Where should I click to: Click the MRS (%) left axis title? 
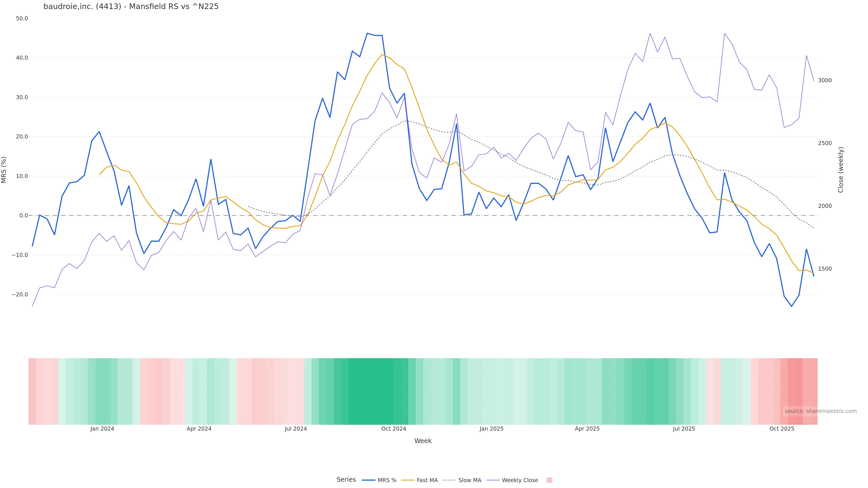(4, 170)
